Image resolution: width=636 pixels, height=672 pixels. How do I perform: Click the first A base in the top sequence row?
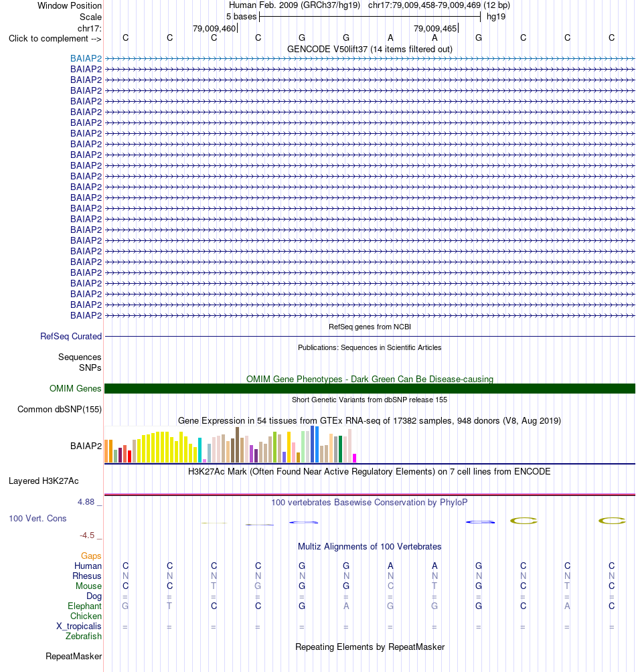[390, 37]
